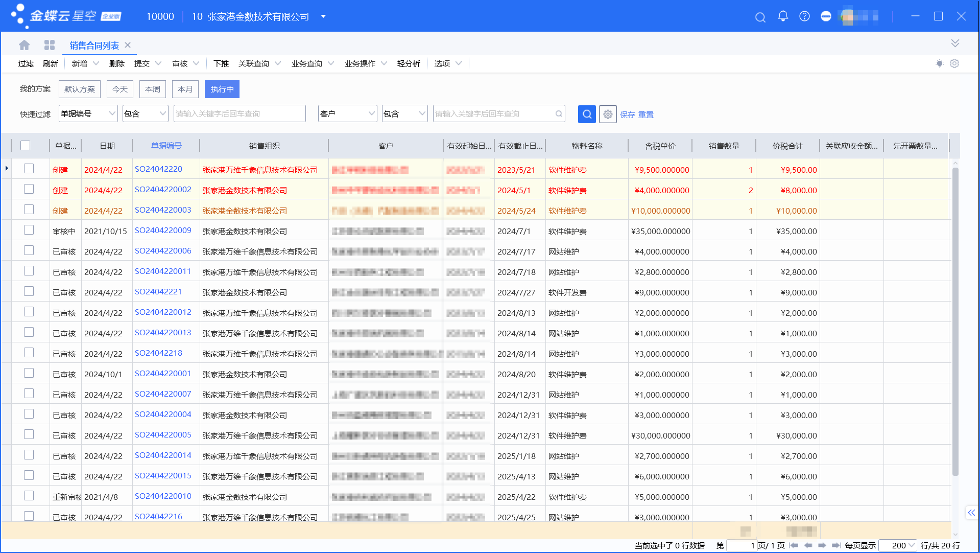Check the row SO2404220002 checkbox
The width and height of the screenshot is (980, 553).
coord(29,189)
